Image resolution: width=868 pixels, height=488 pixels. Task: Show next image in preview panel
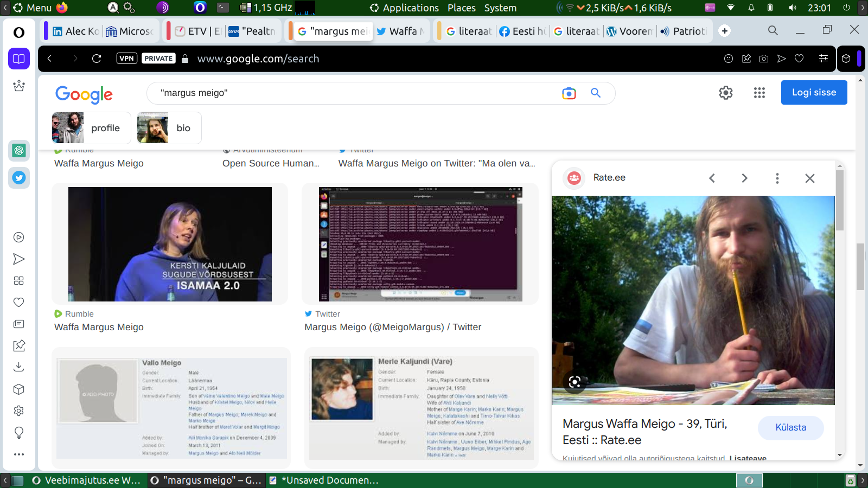tap(744, 178)
